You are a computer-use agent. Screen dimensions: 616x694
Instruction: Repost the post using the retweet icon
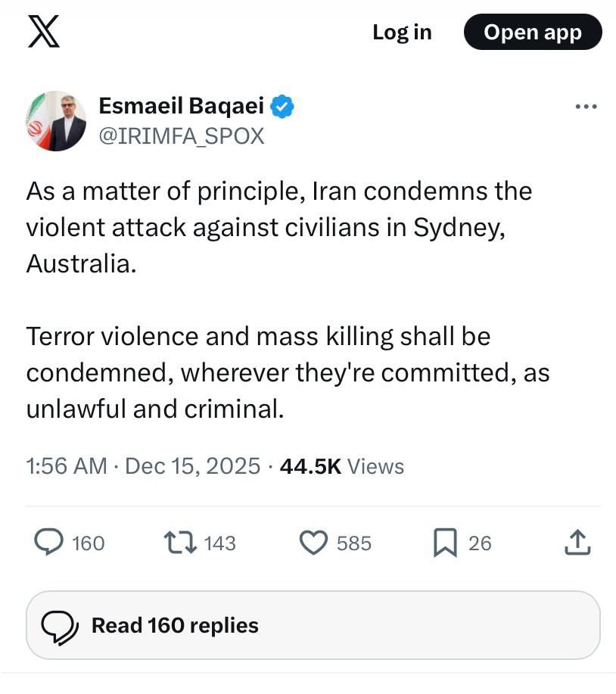click(180, 543)
